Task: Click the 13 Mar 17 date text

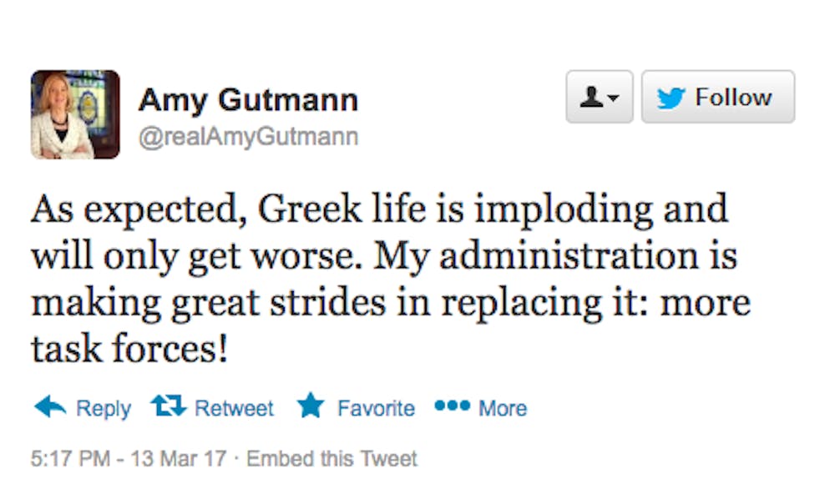Action: [x=175, y=459]
